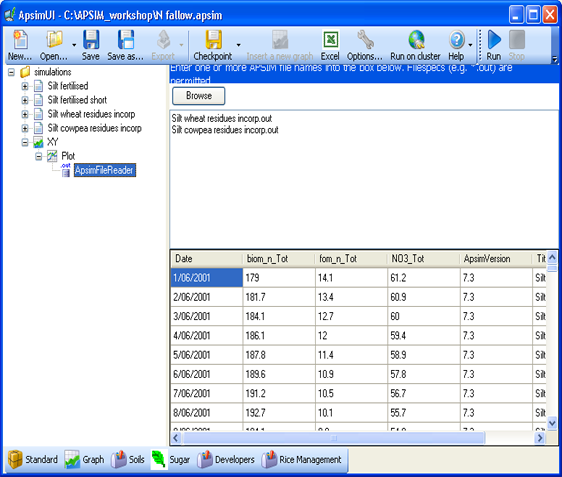Click the Save as toolbar icon
562x477 pixels.
[x=126, y=40]
